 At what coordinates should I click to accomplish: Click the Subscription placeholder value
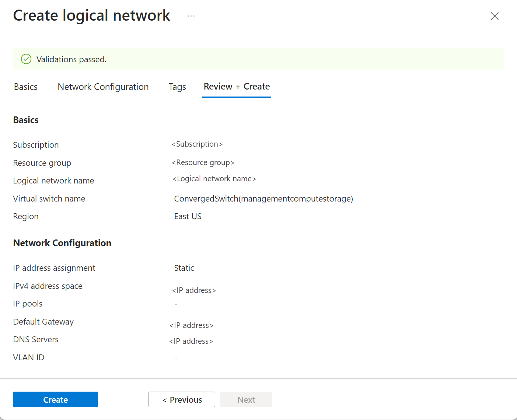[197, 144]
